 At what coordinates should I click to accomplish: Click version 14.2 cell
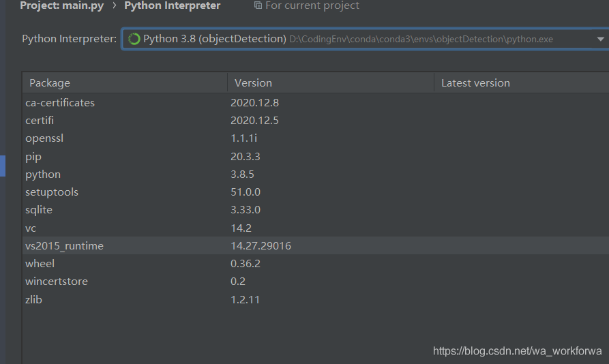pyautogui.click(x=241, y=228)
